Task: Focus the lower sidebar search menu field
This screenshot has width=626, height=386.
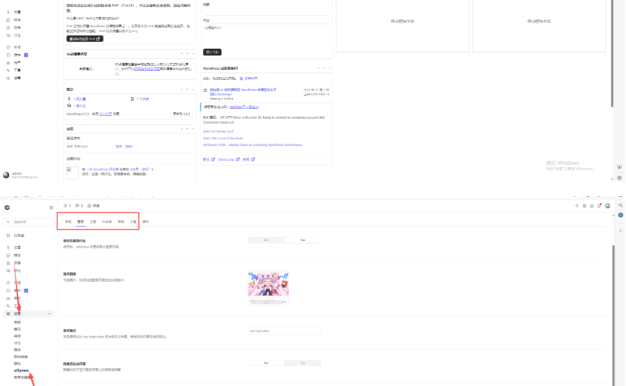Action: pyautogui.click(x=29, y=222)
